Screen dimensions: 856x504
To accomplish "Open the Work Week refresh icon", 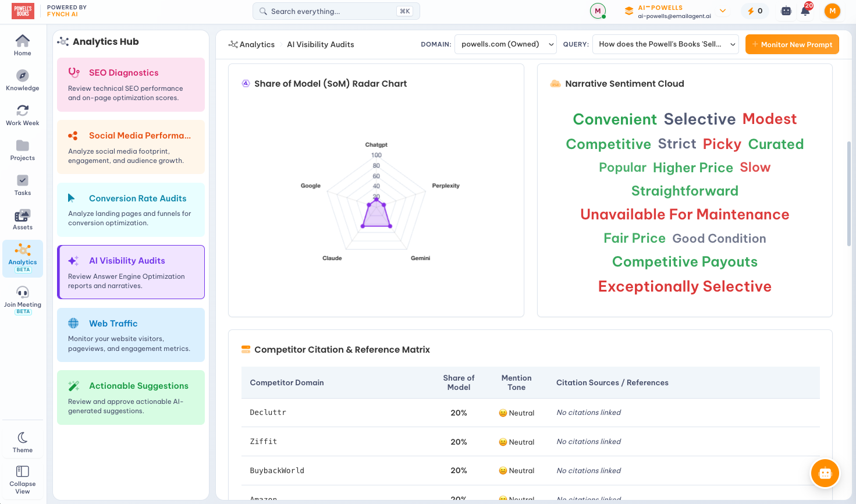I will pos(23,111).
